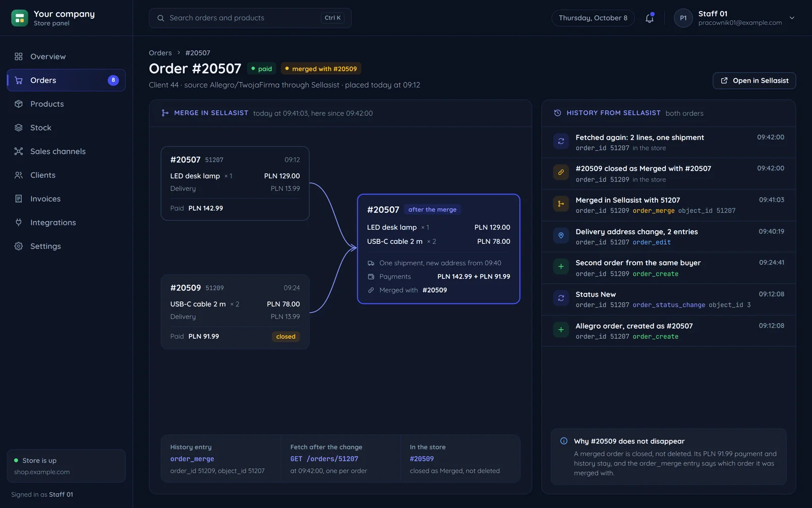Click the Stock layers icon
This screenshot has width=812, height=508.
(x=19, y=128)
